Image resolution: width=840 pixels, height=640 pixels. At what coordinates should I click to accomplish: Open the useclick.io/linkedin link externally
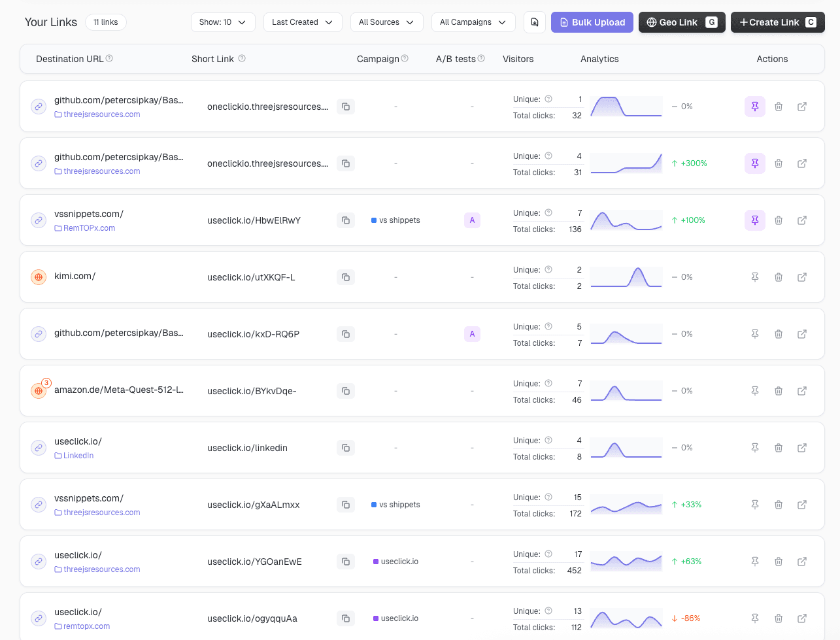(x=802, y=448)
